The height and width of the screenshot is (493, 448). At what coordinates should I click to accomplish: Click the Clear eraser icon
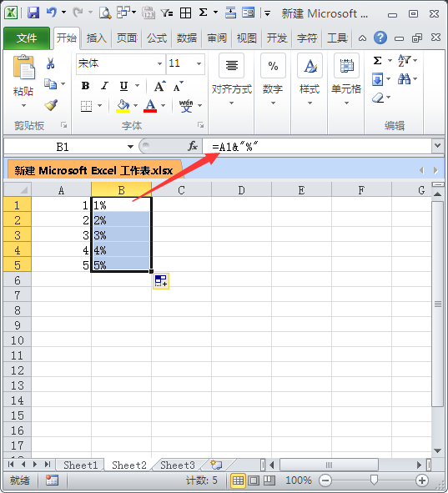pyautogui.click(x=378, y=98)
